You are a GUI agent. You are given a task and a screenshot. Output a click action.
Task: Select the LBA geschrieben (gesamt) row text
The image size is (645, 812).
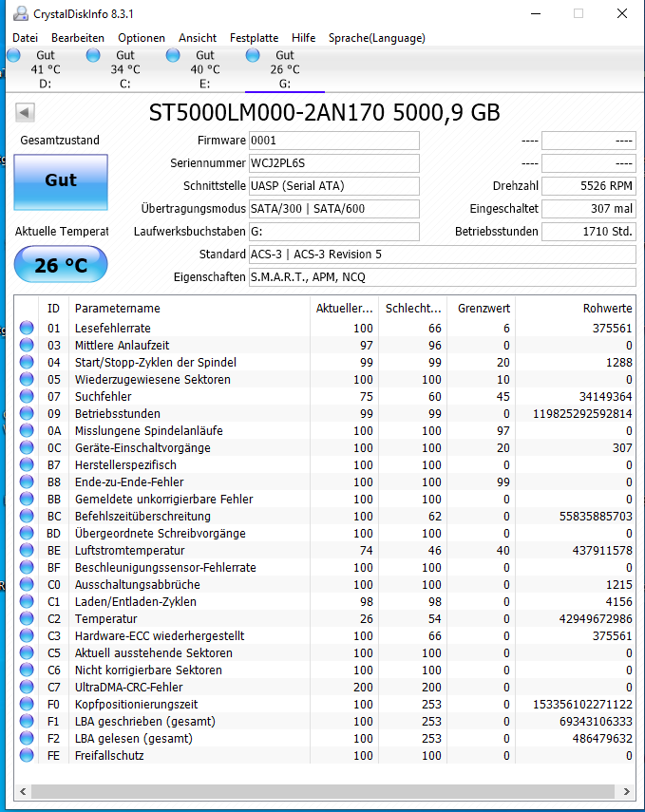coord(145,722)
